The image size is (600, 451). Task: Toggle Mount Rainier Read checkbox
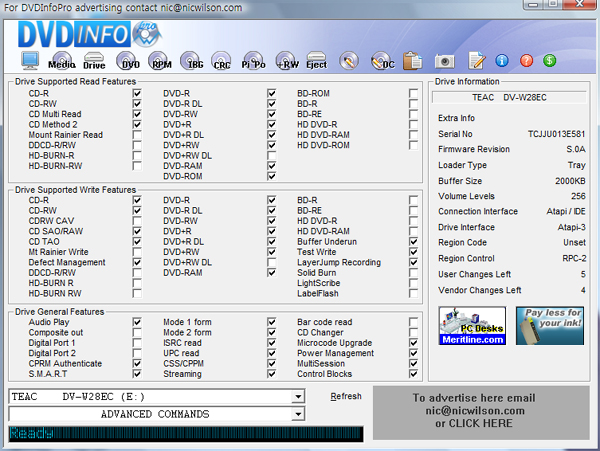137,135
